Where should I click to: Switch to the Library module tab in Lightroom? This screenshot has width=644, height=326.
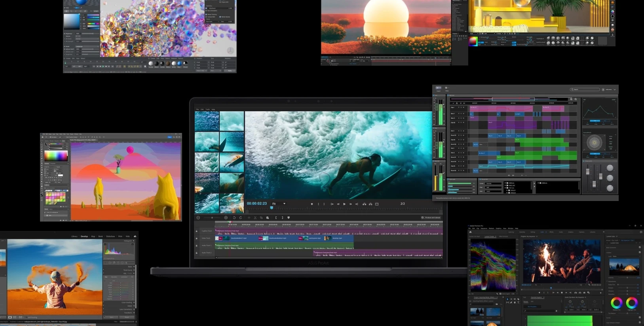pyautogui.click(x=74, y=236)
